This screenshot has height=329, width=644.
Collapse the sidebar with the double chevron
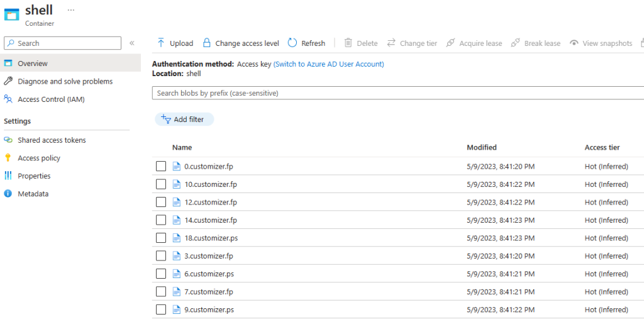point(132,43)
